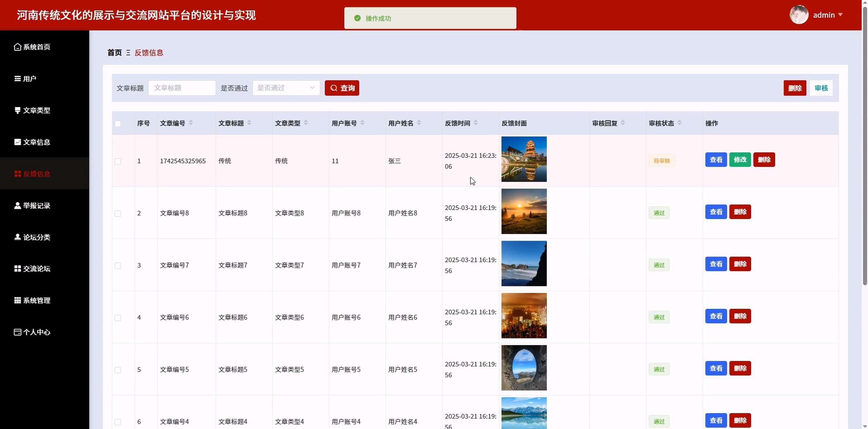Open 论坛分类 in the sidebar
Viewport: 868px width, 429px height.
[36, 237]
